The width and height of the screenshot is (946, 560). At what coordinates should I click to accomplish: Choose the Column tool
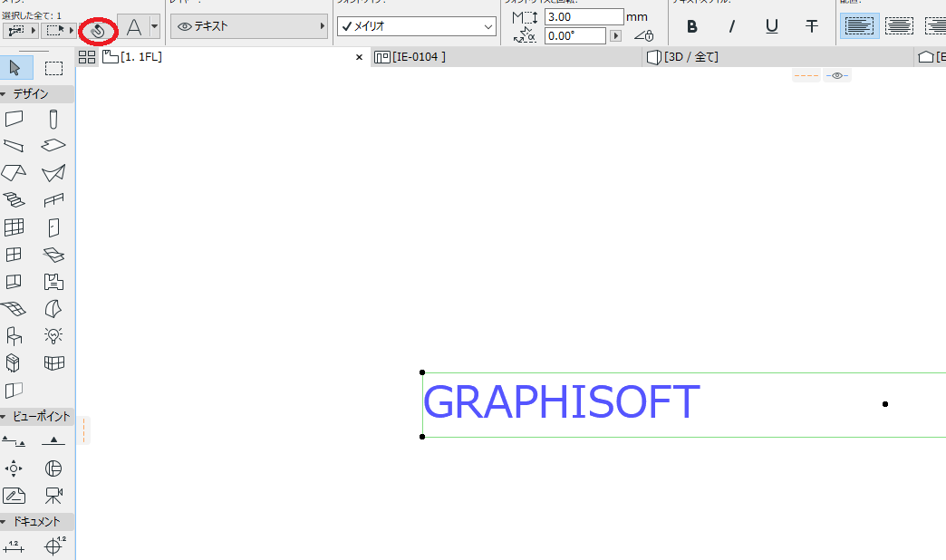[53, 119]
